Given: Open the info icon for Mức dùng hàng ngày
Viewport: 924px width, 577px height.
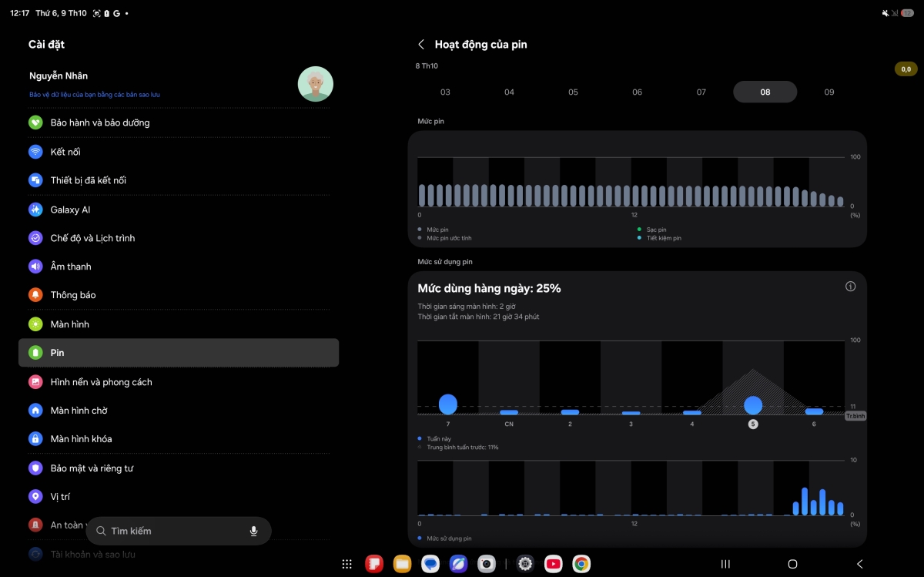Looking at the screenshot, I should tap(850, 287).
